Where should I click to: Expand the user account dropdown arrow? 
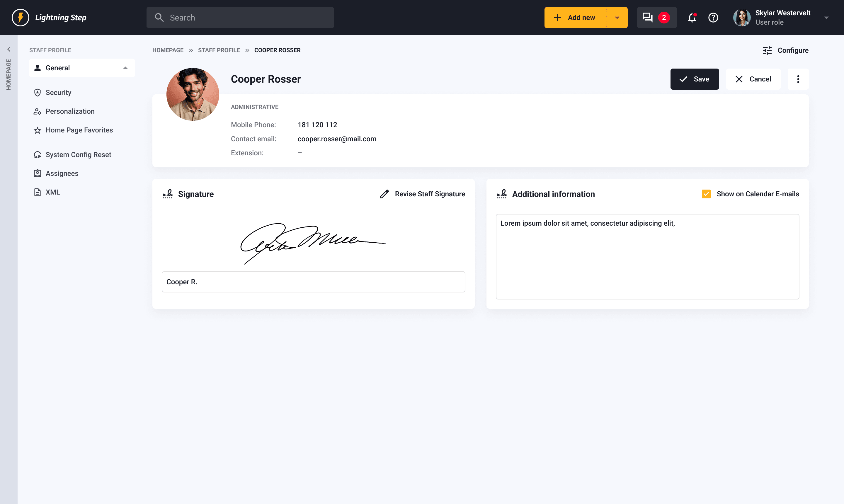(826, 18)
